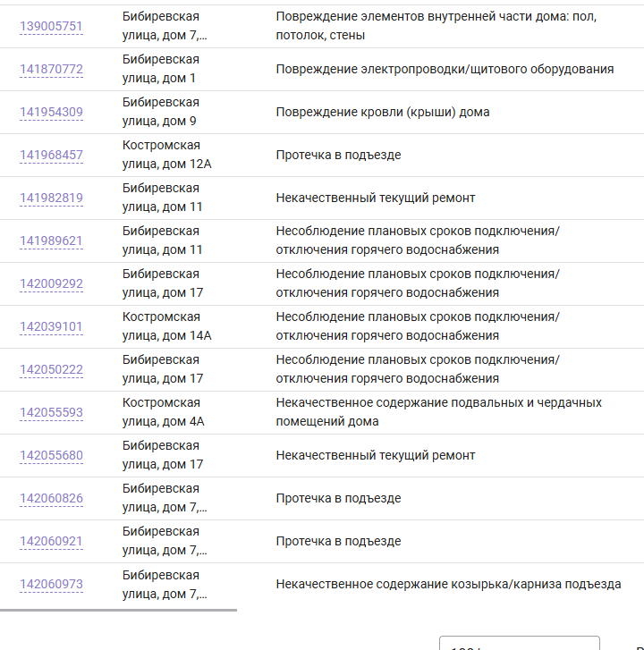The image size is (644, 650).
Task: Open the page size dropdown below the table
Action: click(x=519, y=643)
